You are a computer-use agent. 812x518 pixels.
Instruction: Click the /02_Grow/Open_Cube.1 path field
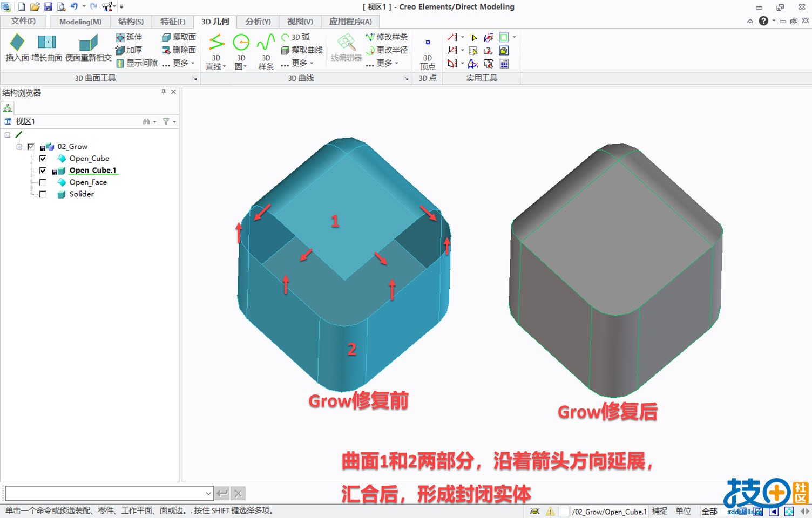pyautogui.click(x=610, y=512)
